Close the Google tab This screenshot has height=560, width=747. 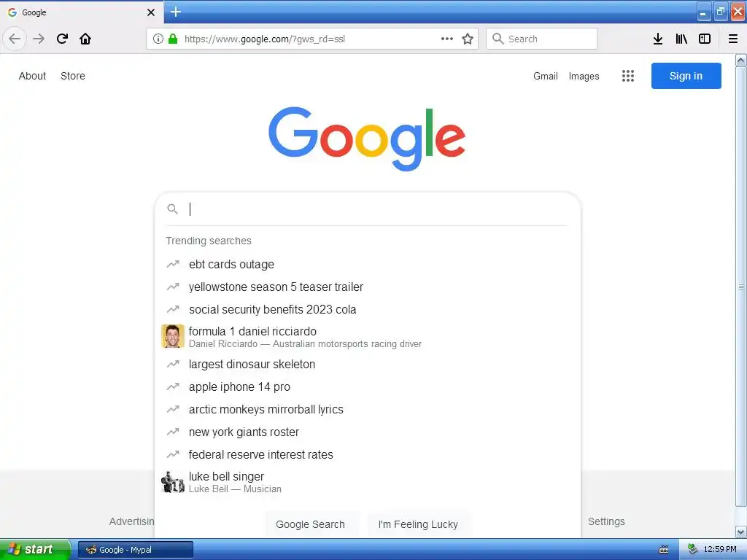[x=151, y=12]
